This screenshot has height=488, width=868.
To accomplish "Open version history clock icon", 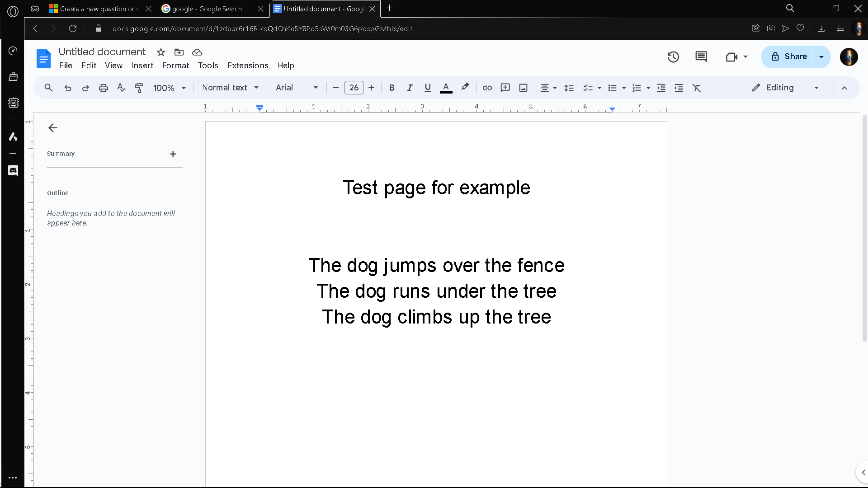I will [x=673, y=57].
